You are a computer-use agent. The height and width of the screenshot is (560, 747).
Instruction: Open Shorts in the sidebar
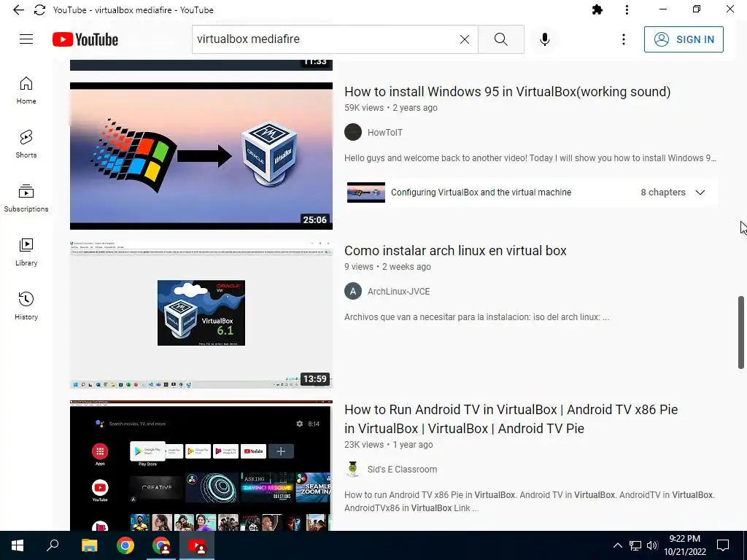26,144
